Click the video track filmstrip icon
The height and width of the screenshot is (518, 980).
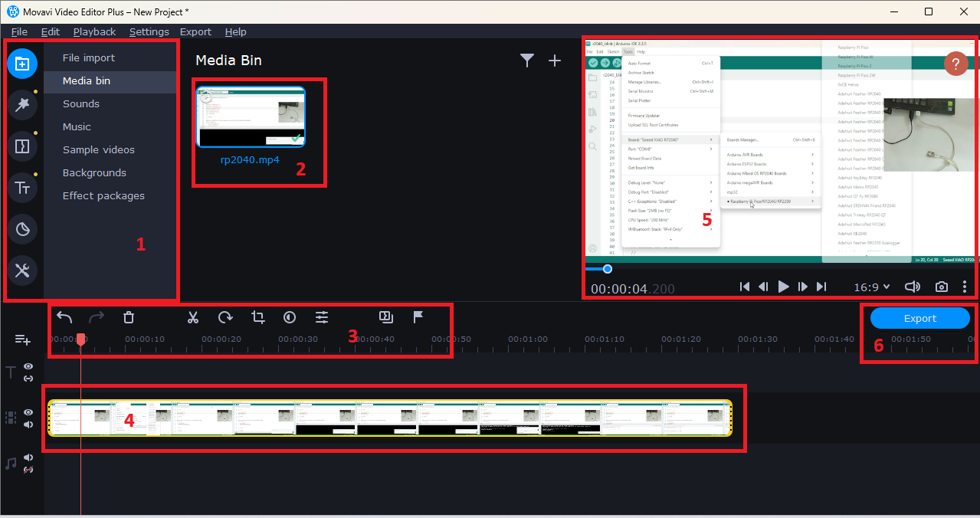tap(11, 418)
